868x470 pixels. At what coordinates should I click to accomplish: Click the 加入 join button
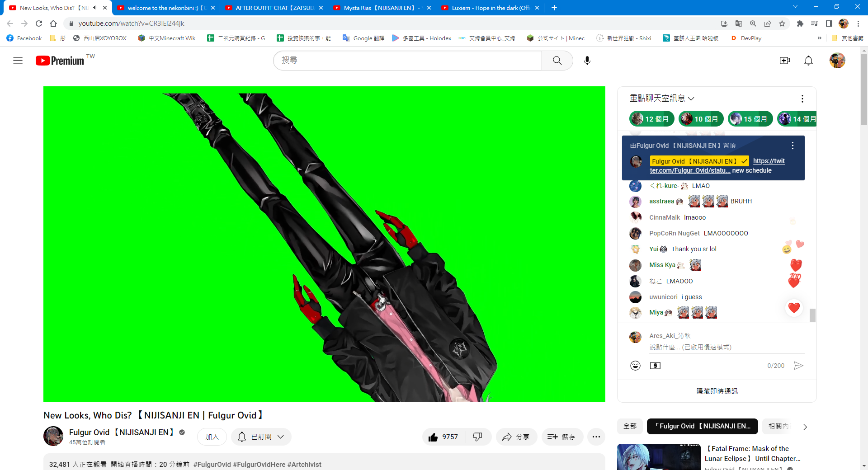click(x=212, y=437)
